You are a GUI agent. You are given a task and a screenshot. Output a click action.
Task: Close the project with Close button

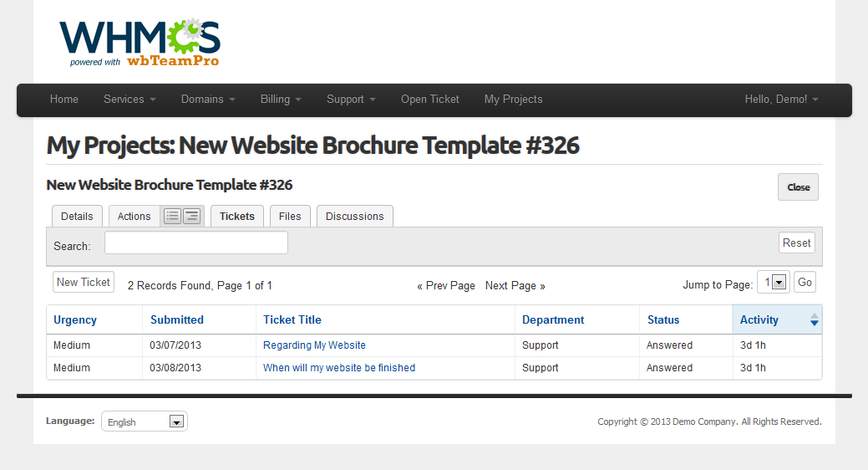point(798,187)
